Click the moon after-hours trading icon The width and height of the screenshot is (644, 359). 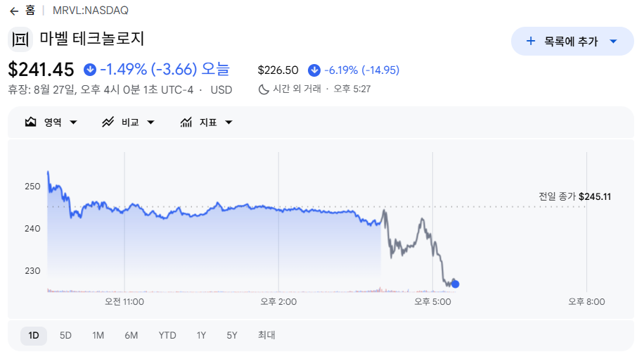click(x=263, y=89)
